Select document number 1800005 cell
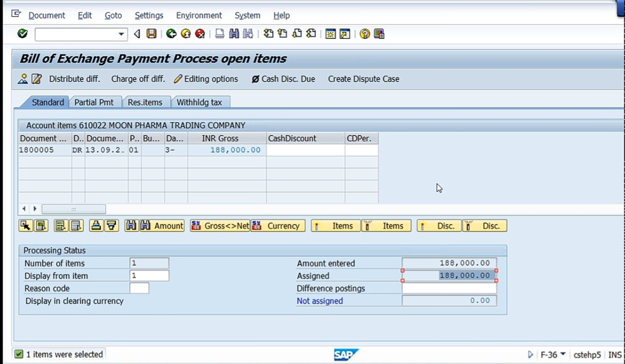 45,150
